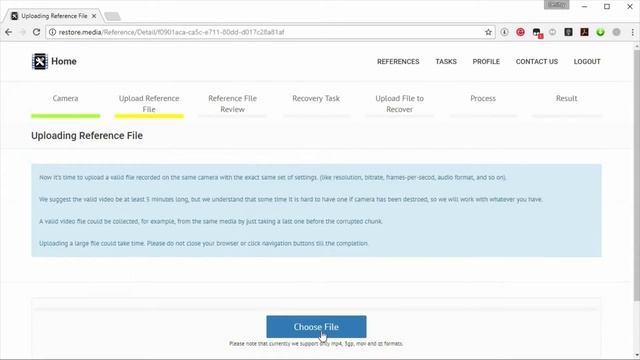Click the 'A valid video file could be collected' line
Image resolution: width=640 pixels, height=360 pixels.
(x=211, y=221)
